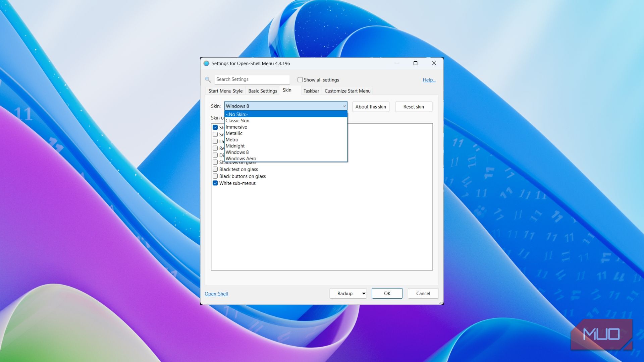This screenshot has width=644, height=362.
Task: Close the Open-Shell settings window
Action: (x=434, y=63)
